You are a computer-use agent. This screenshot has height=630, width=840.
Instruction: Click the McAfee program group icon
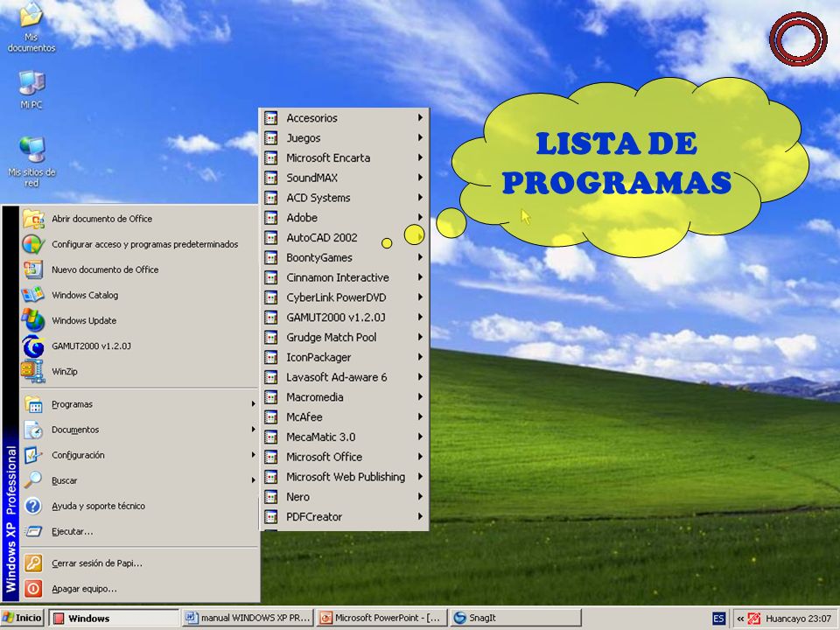271,417
